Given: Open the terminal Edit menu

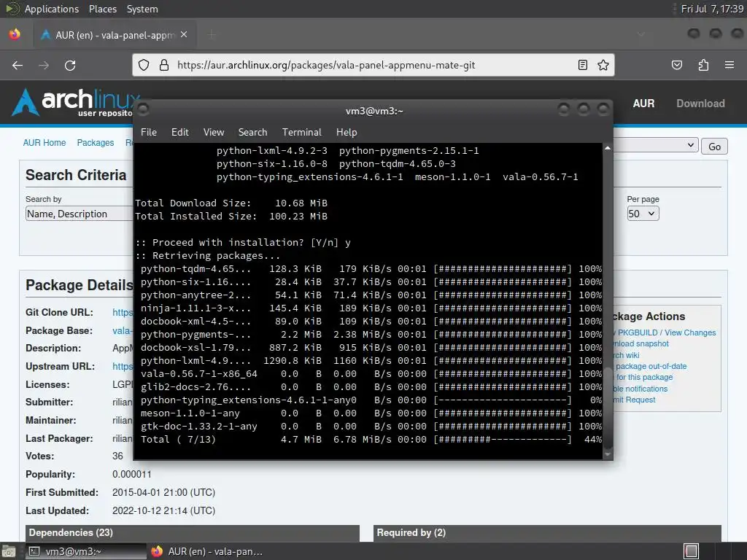Looking at the screenshot, I should (x=179, y=133).
